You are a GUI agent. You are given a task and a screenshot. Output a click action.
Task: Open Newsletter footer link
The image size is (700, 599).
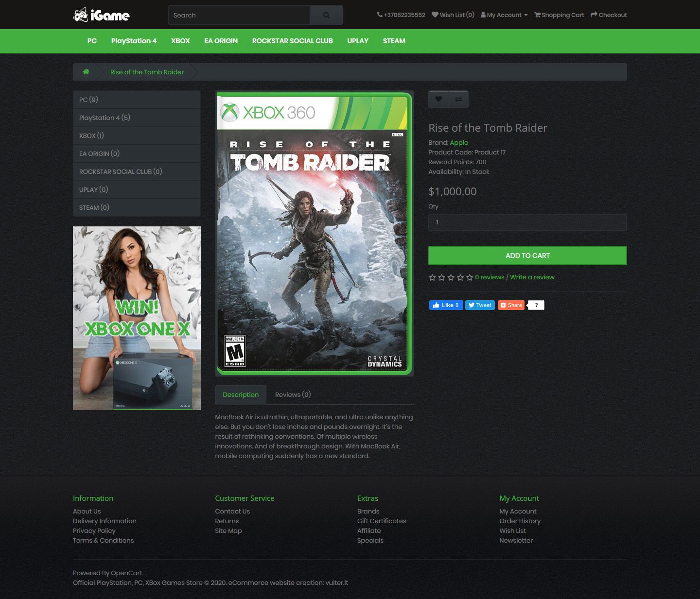516,540
